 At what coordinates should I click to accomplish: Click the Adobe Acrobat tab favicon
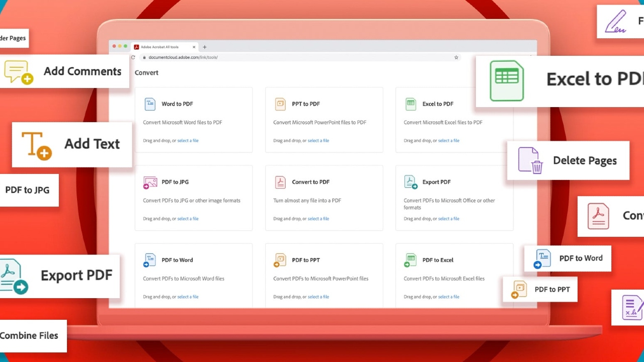coord(136,47)
